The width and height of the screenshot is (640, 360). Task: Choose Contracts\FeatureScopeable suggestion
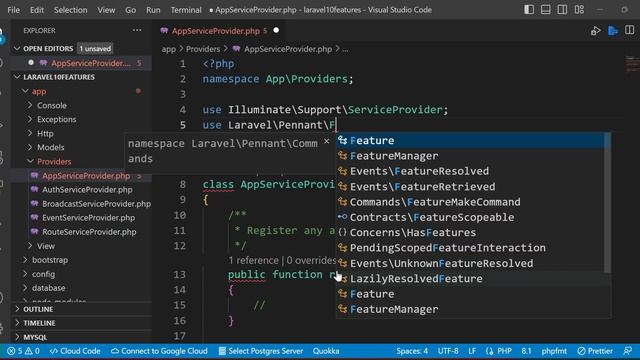(471, 217)
